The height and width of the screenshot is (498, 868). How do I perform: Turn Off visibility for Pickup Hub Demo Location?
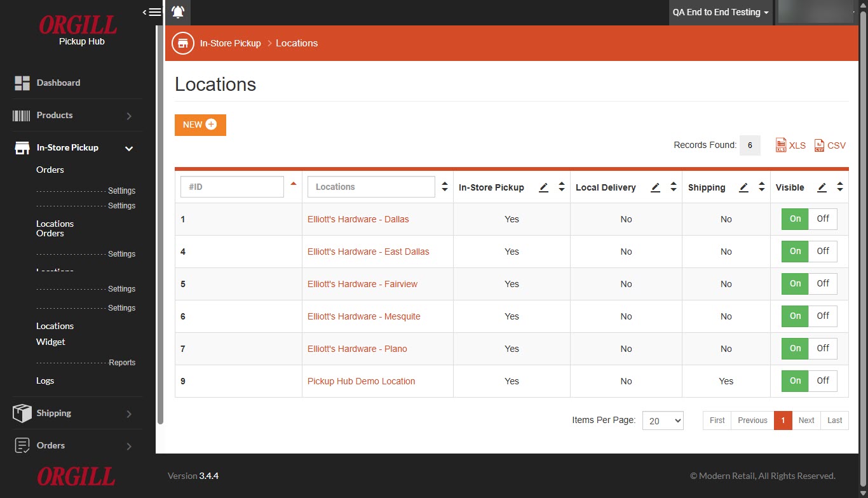point(824,381)
